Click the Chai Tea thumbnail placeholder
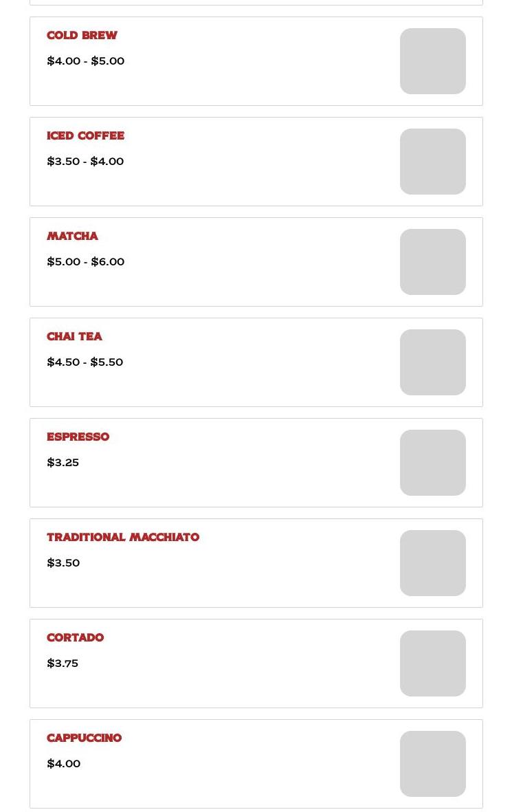Image resolution: width=512 pixels, height=812 pixels. (433, 362)
